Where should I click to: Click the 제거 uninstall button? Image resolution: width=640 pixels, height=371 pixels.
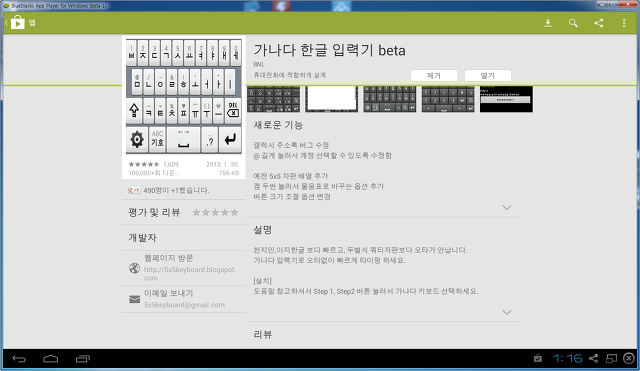coord(433,76)
